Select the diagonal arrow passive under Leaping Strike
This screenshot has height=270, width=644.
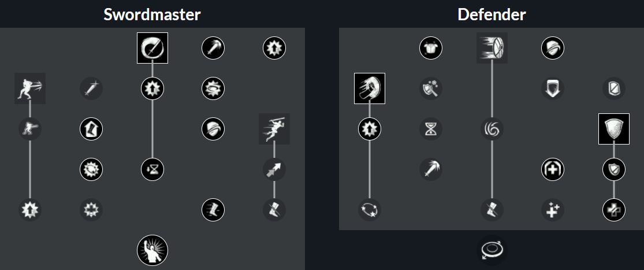click(274, 169)
